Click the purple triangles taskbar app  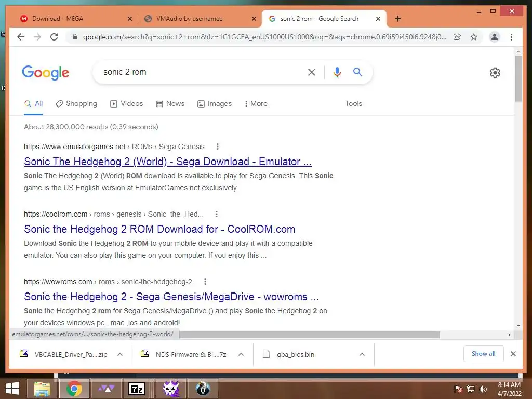click(107, 389)
